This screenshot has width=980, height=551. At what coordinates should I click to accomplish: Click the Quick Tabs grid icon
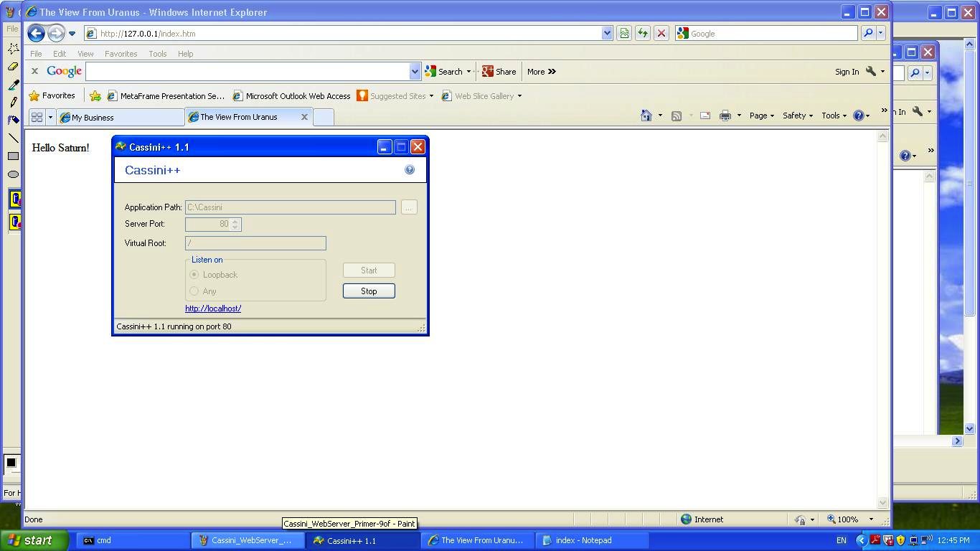point(37,117)
